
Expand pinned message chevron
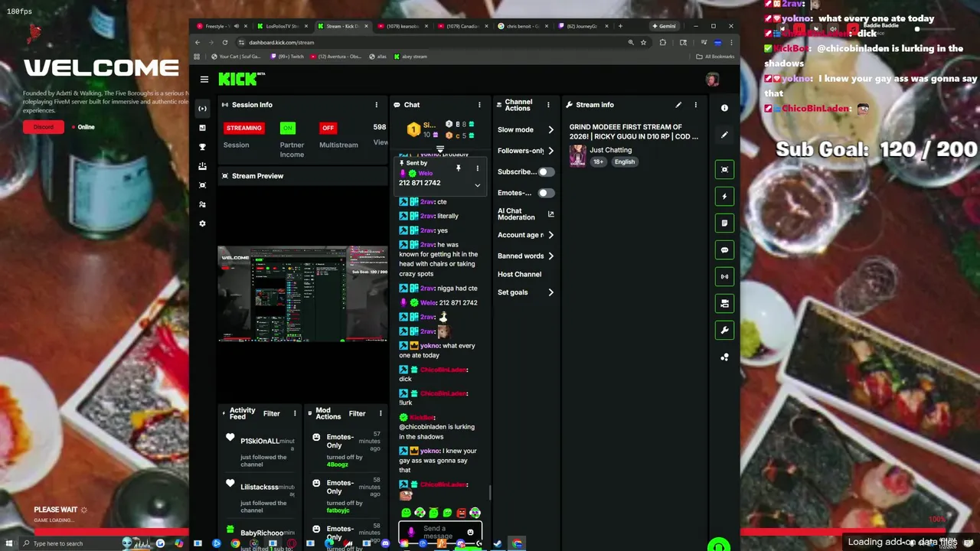click(x=477, y=185)
